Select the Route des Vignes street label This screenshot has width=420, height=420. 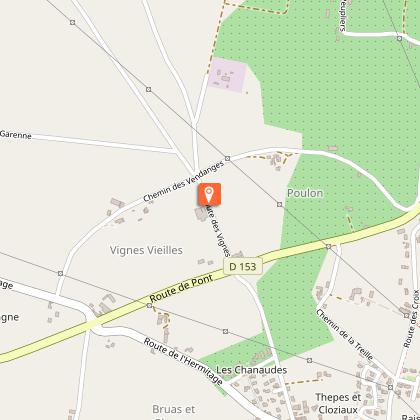[218, 231]
